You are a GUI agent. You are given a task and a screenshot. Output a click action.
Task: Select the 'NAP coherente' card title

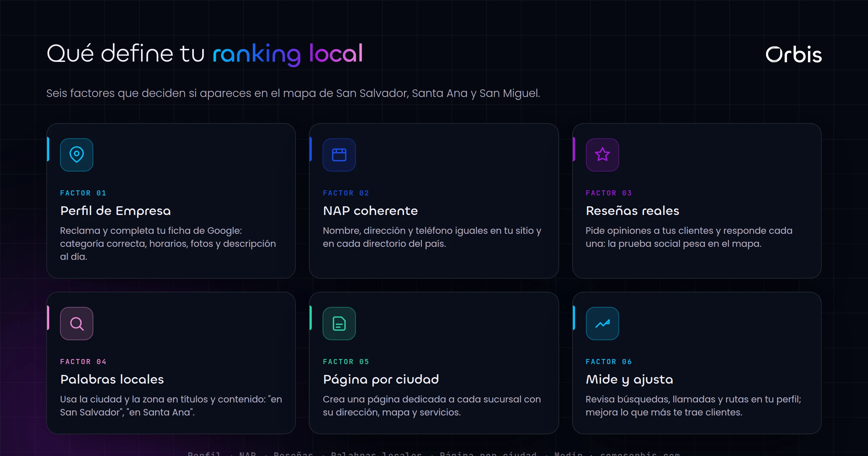coord(370,211)
